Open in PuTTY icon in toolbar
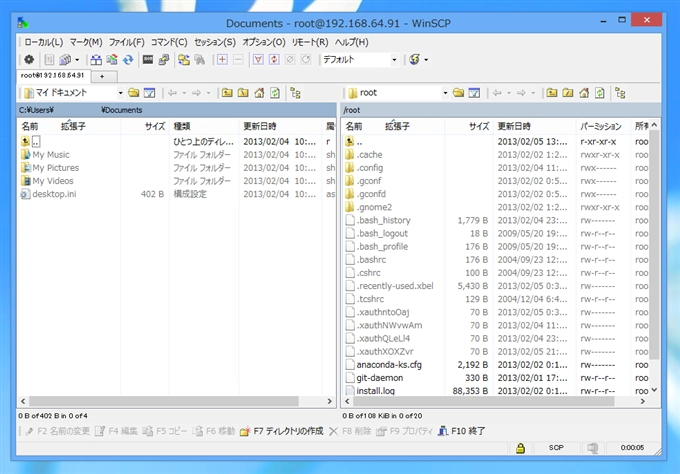680x474 pixels. click(164, 59)
